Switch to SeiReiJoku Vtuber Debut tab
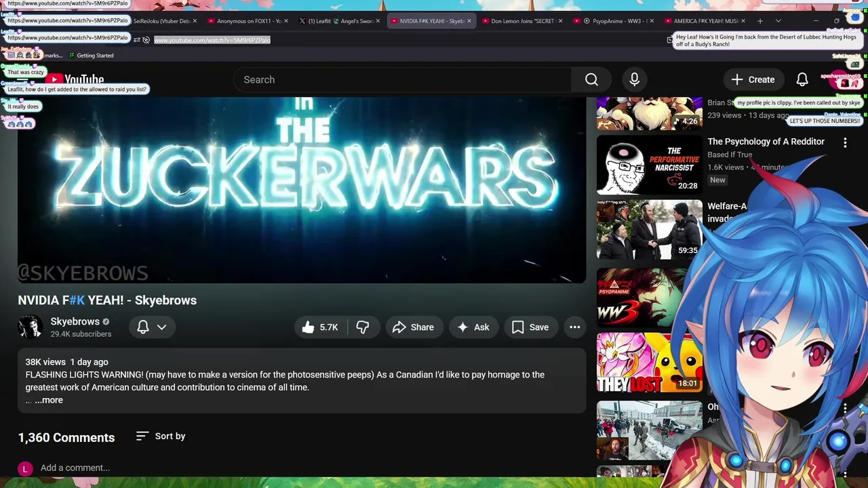 tap(161, 21)
